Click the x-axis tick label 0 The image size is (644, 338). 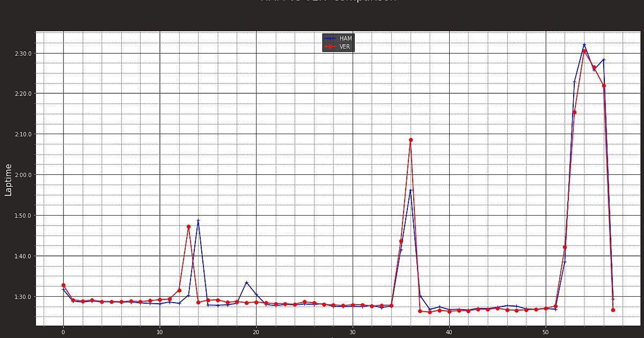tap(63, 332)
